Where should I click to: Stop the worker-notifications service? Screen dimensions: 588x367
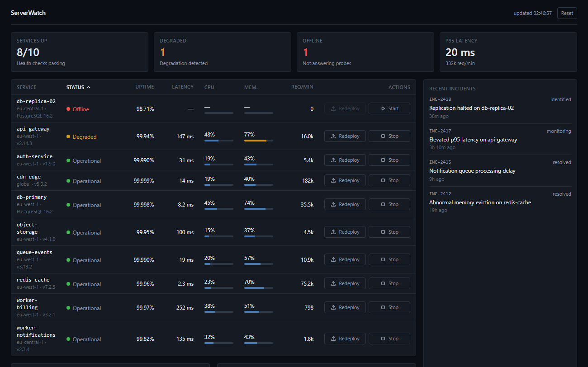click(389, 339)
